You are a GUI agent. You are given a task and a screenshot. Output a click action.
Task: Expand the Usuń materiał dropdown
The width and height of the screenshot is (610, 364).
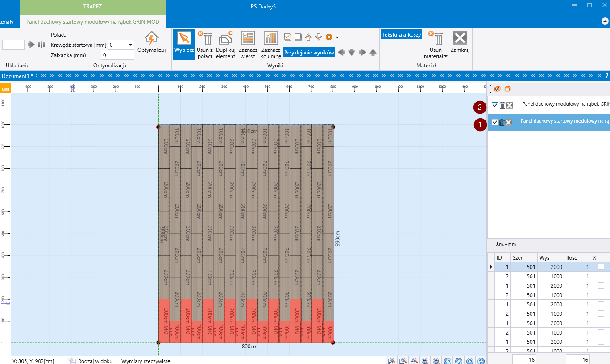[446, 56]
